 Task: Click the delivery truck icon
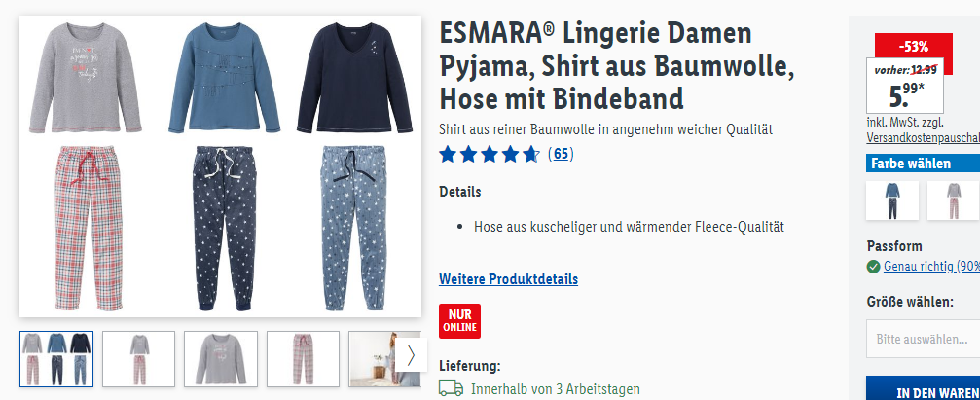[x=451, y=388]
